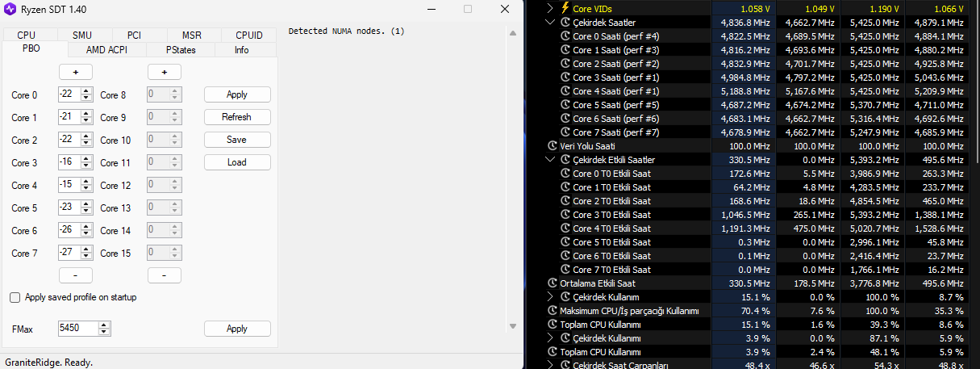Click the clock icon beside Core 7 T0 Etkili Saat
The image size is (980, 369).
565,270
